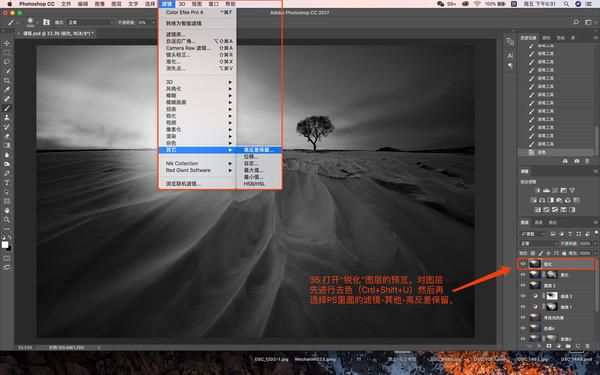Click create new layer icon

tap(578, 346)
